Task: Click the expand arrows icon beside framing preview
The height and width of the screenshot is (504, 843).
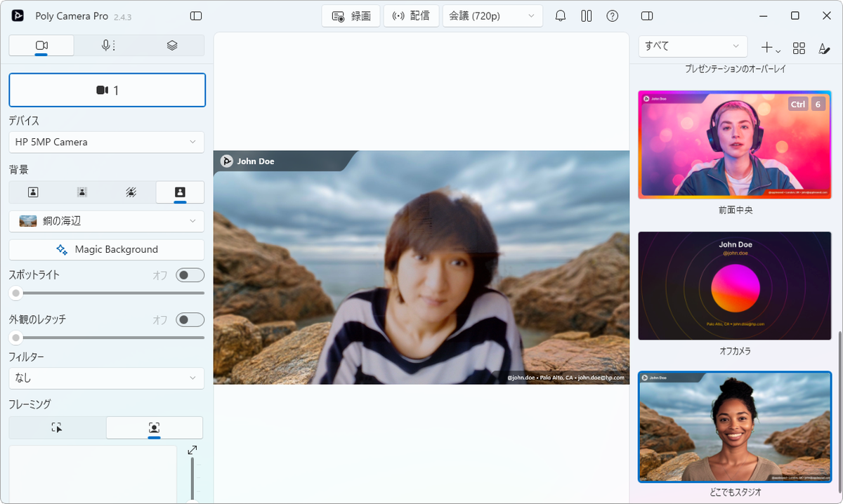Action: [x=192, y=450]
